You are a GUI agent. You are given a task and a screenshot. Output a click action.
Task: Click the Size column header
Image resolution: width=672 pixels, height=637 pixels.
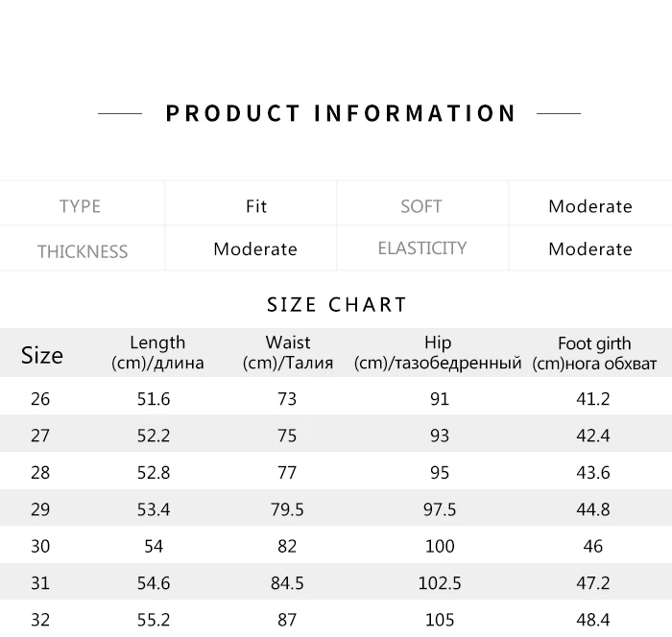tap(42, 355)
